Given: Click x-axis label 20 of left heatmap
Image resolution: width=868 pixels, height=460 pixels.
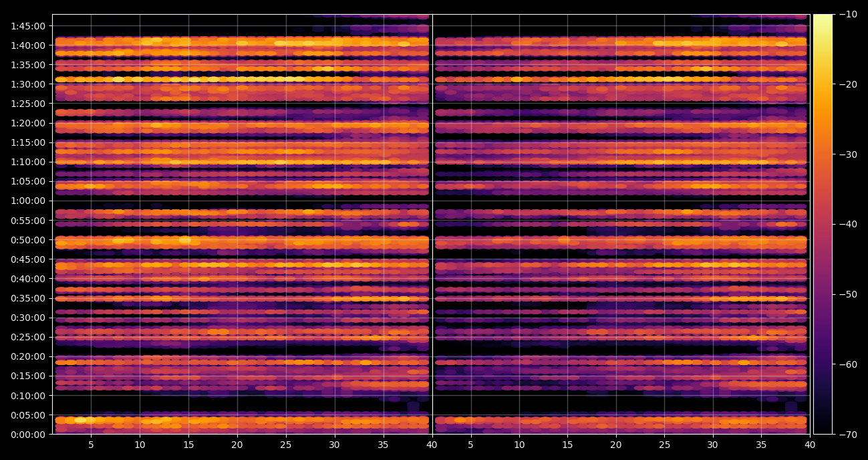Looking at the screenshot, I should (x=237, y=445).
